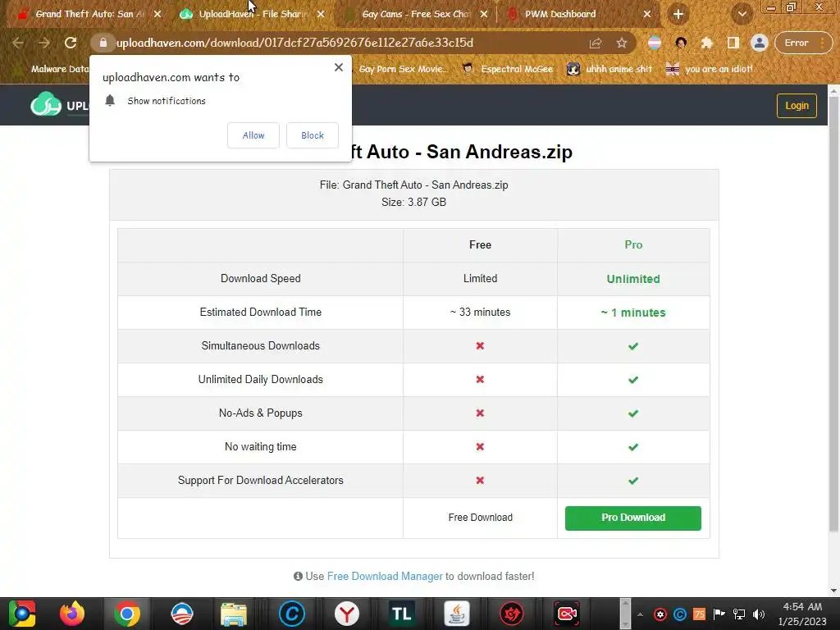840x630 pixels.
Task: Click the ~ 33 minutes cell
Action: pos(480,313)
